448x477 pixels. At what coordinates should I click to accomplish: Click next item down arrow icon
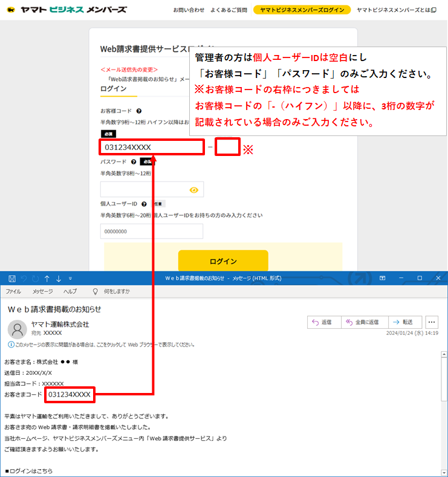pyautogui.click(x=59, y=278)
